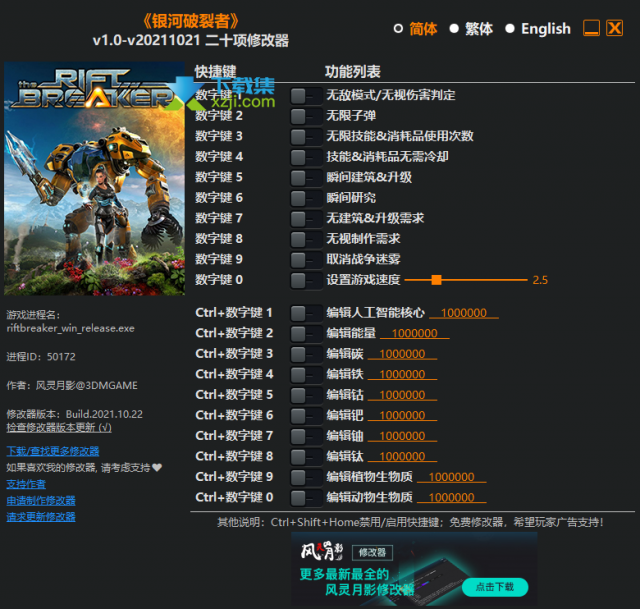Enable the 无限子弹 toggle
Image resolution: width=640 pixels, height=609 pixels.
click(x=306, y=117)
